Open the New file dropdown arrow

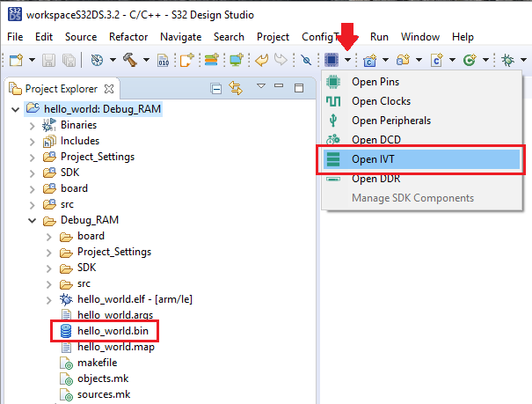pos(32,60)
